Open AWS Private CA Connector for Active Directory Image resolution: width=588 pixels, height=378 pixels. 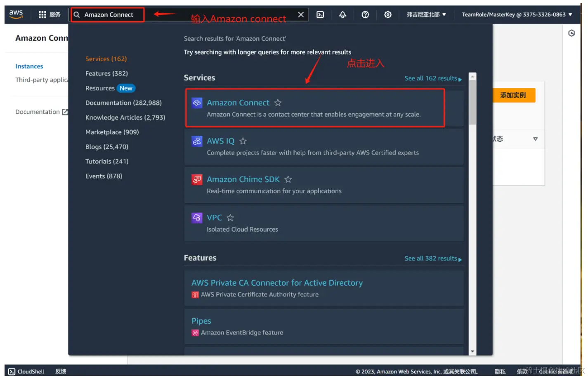point(277,283)
